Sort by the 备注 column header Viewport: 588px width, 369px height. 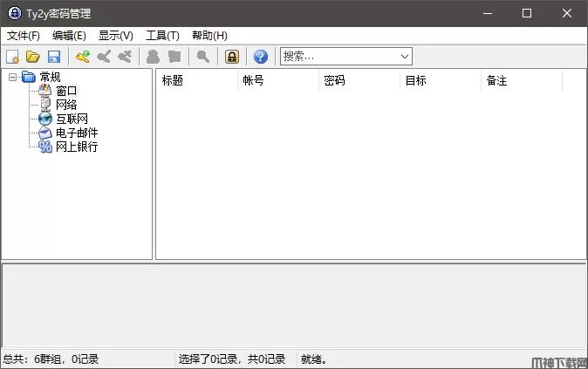(x=521, y=80)
